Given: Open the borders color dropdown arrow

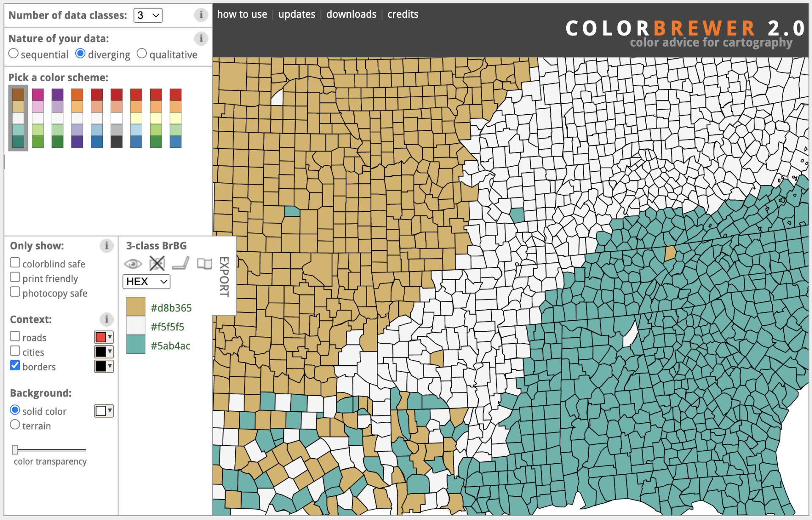Looking at the screenshot, I should (x=110, y=366).
